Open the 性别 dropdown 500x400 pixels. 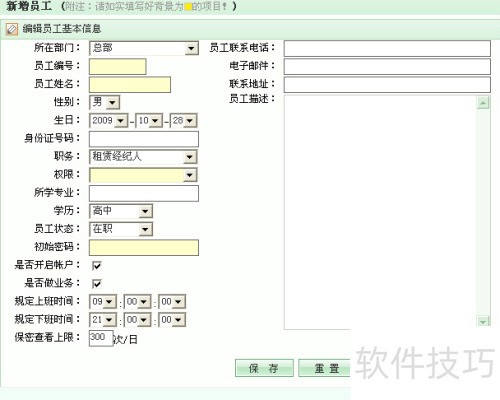point(105,102)
